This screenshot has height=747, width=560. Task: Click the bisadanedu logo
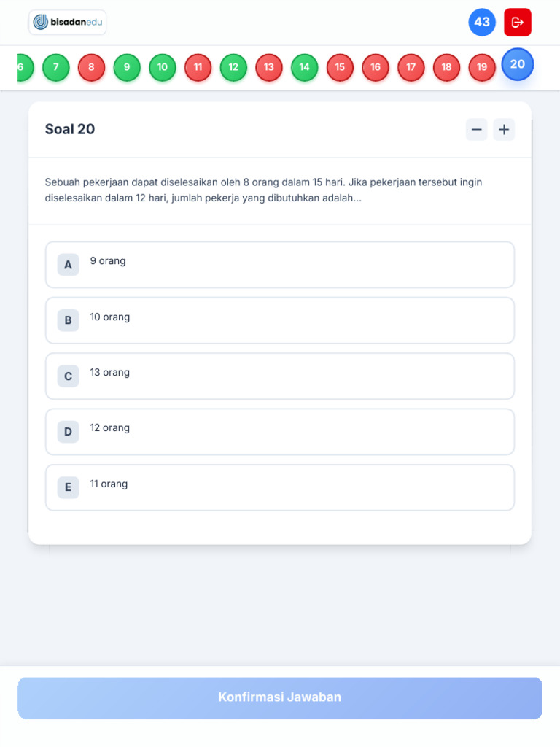coord(68,23)
